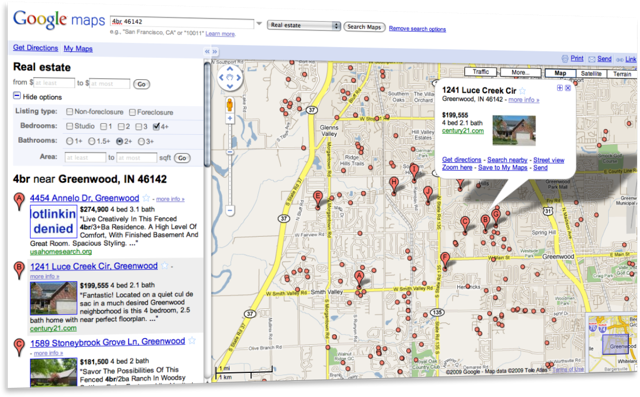Select map pin F on the map
This screenshot has height=397, width=640.
click(445, 261)
